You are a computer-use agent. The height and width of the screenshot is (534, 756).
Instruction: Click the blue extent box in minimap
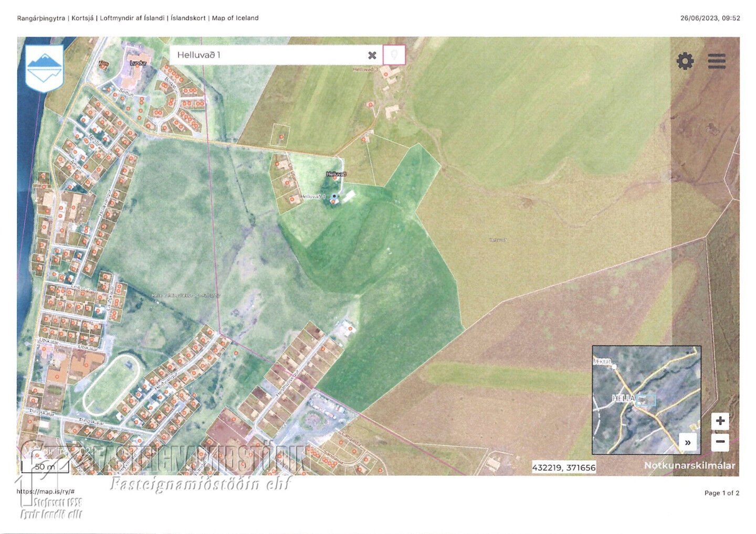646,401
